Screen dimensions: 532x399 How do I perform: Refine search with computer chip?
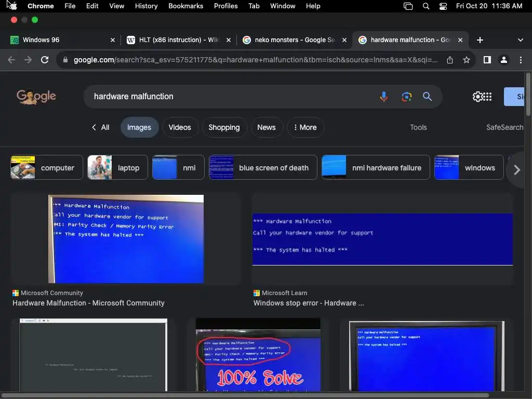point(46,168)
